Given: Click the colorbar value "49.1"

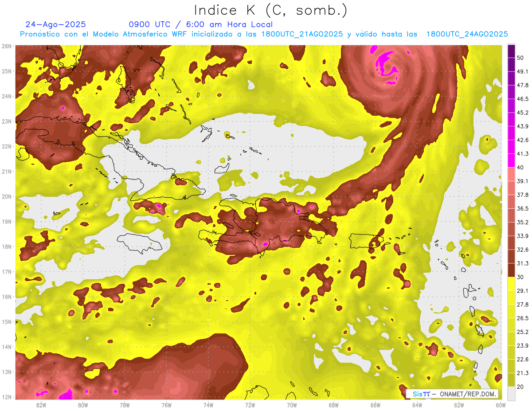Looking at the screenshot, I should pos(522,71).
